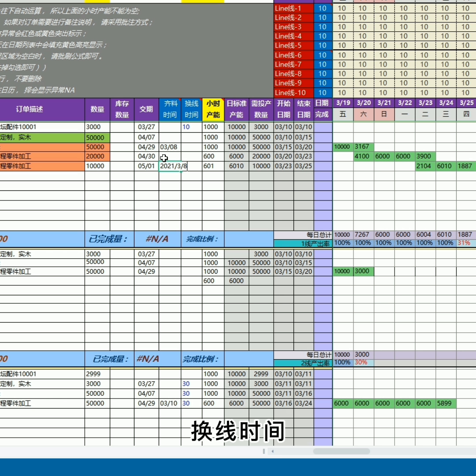Image resolution: width=476 pixels, height=476 pixels.
Task: Select the 3/23 date column header
Action: point(425,103)
